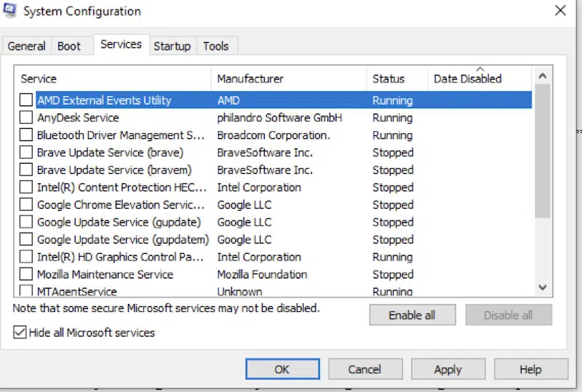Confirm with the OK button
Viewport: 582px width, 392px height.
282,369
